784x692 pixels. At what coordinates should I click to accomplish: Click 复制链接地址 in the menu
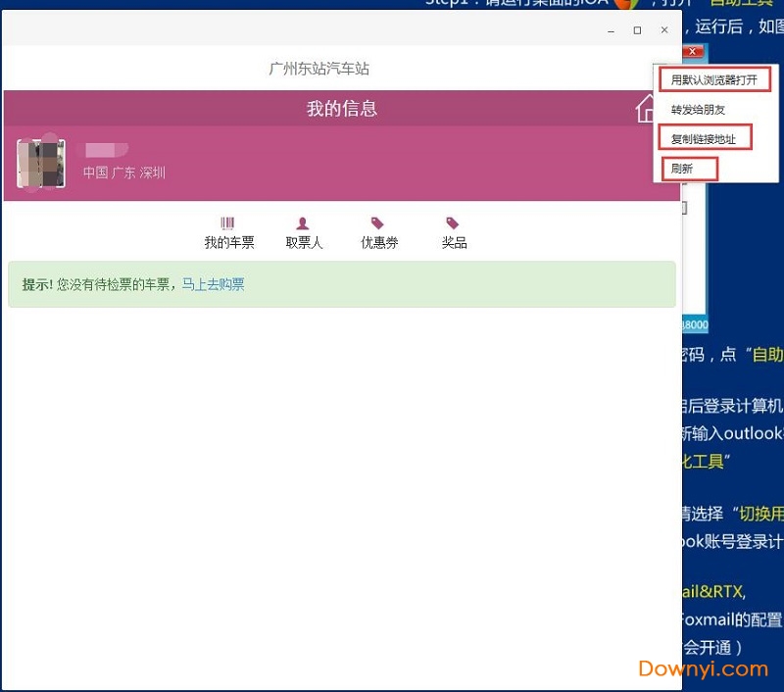coord(704,139)
